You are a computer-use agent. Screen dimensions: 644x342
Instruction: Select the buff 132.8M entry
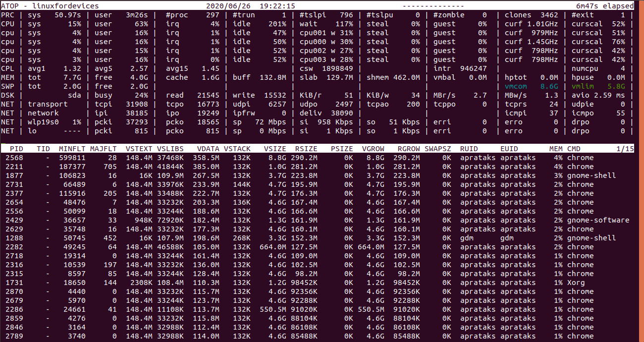pyautogui.click(x=259, y=77)
